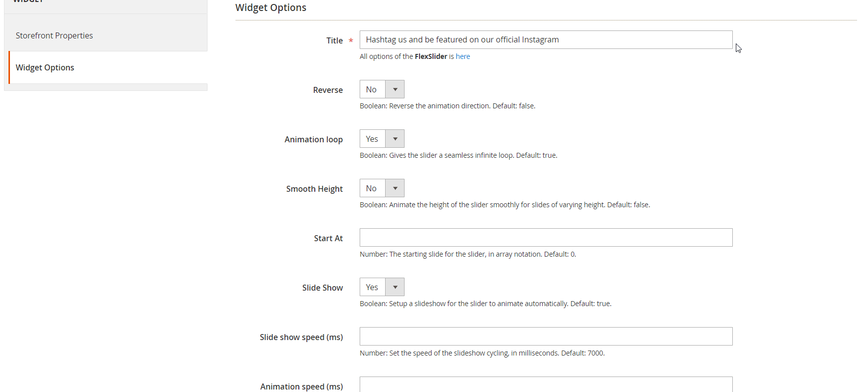Open the Slide Show dropdown
The height and width of the screenshot is (392, 868).
[x=382, y=287]
